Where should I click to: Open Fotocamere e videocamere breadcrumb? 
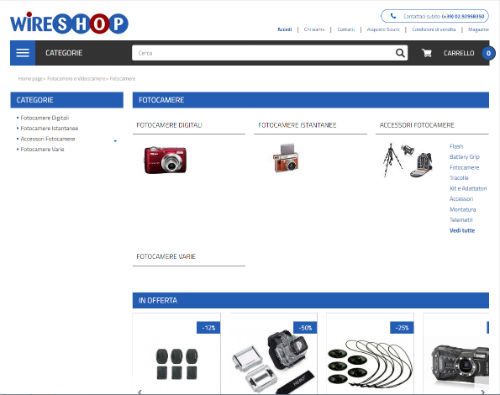click(x=76, y=79)
